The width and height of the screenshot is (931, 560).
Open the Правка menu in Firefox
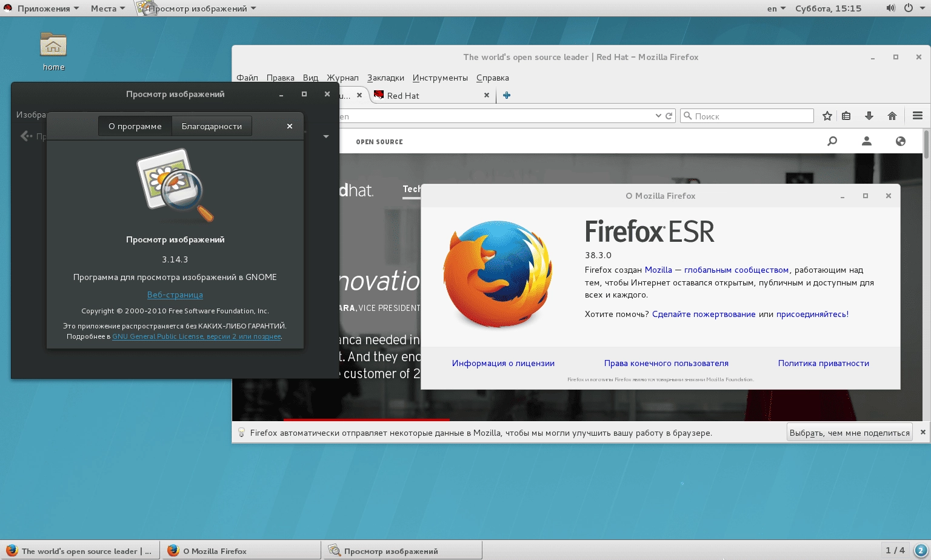[281, 78]
